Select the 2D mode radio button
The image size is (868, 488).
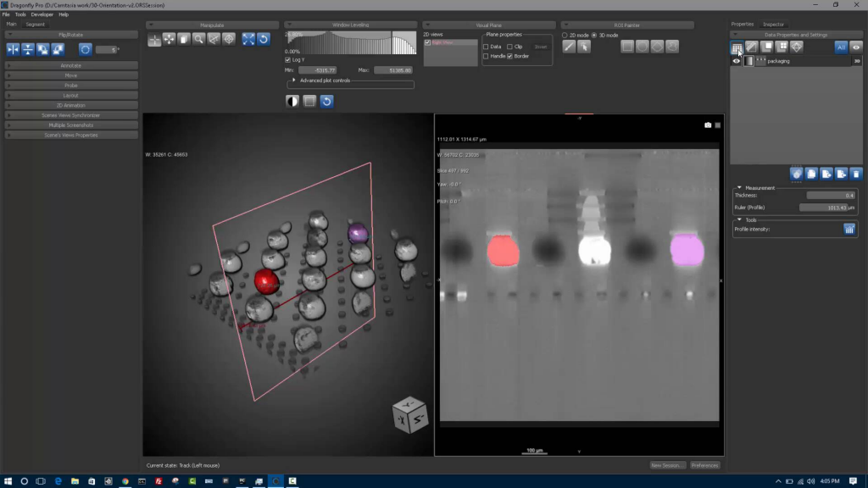tap(565, 35)
